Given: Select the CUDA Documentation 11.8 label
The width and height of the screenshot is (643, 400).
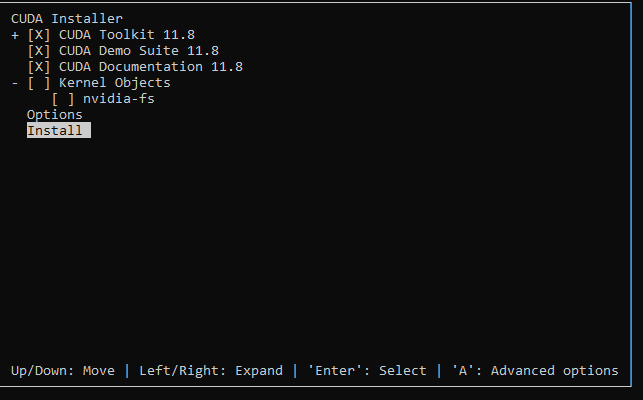Looking at the screenshot, I should pos(150,67).
